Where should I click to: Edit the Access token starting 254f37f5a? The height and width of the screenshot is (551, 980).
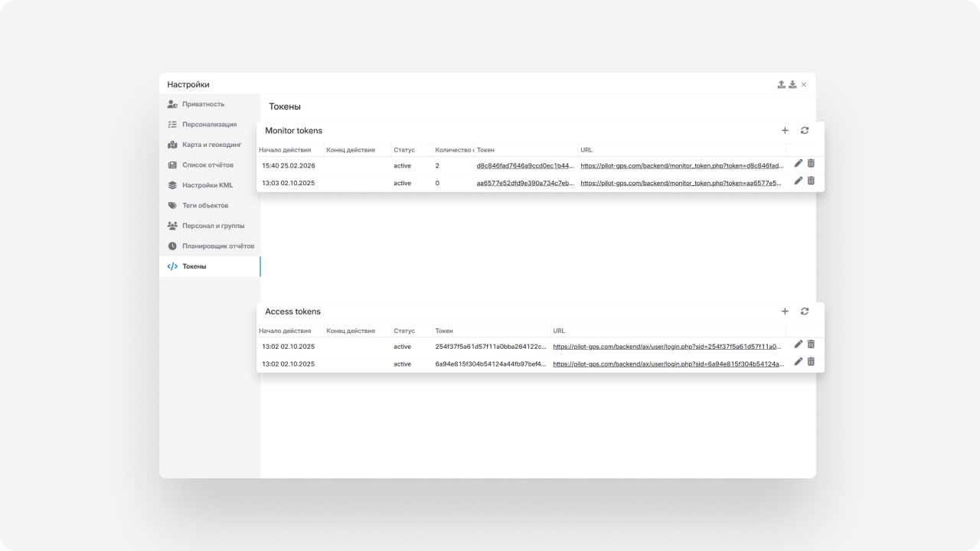click(x=799, y=344)
